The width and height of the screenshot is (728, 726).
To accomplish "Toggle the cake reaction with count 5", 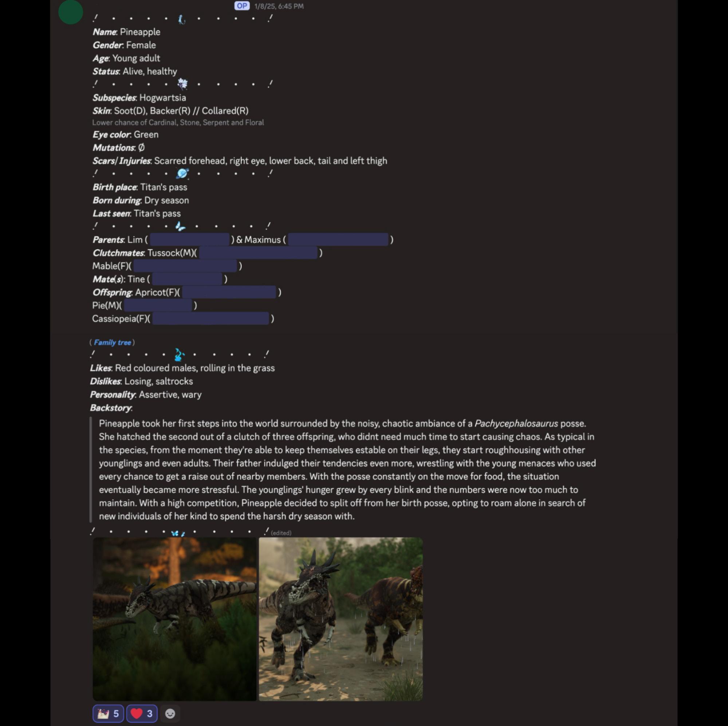I will 108,713.
